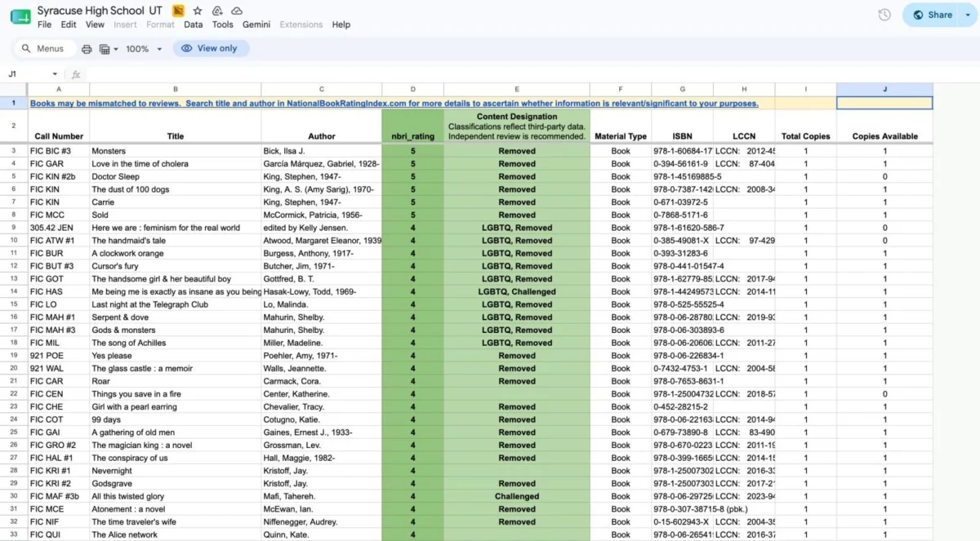Select the cell The Alice network
The width and height of the screenshot is (980, 541).
176,534
